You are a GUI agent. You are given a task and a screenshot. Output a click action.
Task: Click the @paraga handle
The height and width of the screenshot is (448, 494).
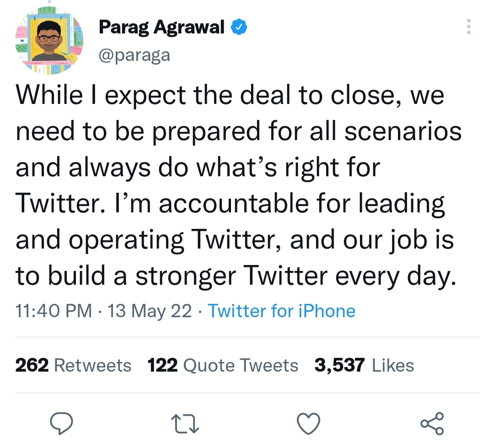click(134, 55)
